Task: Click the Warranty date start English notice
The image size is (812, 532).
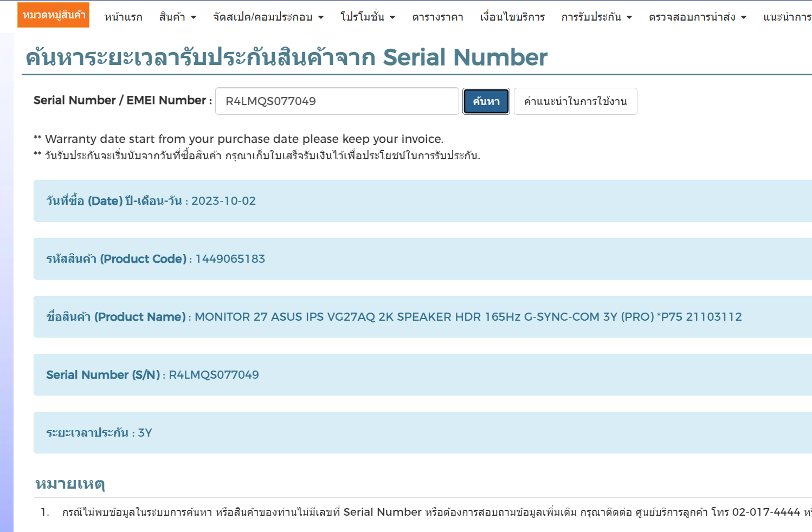Action: click(x=239, y=139)
